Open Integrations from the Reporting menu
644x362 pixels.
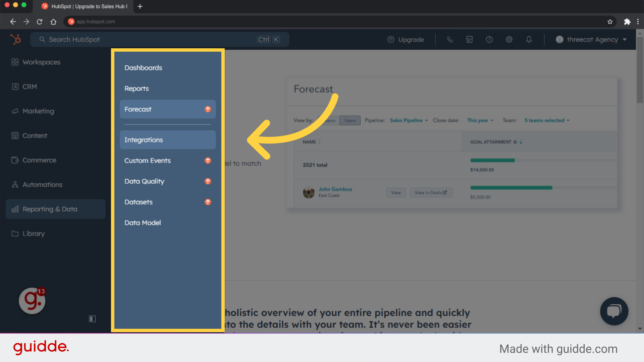coord(144,140)
